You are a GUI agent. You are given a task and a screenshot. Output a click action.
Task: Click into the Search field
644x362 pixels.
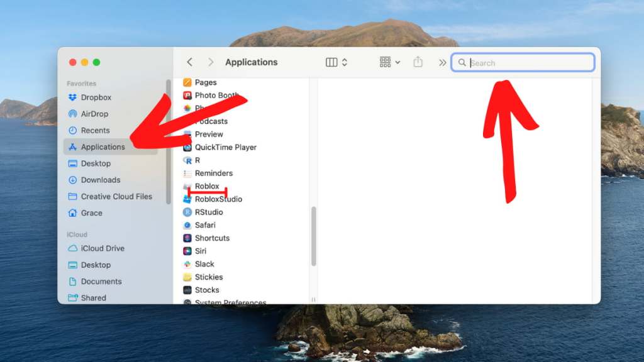coord(523,62)
